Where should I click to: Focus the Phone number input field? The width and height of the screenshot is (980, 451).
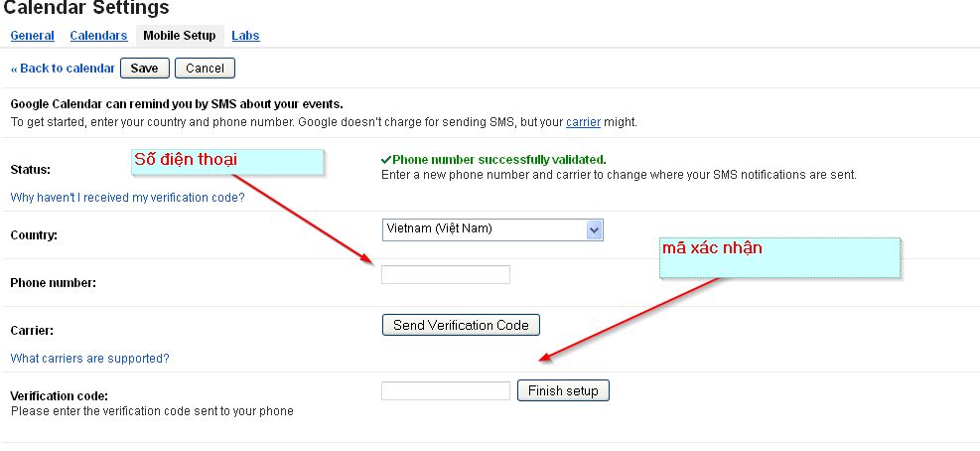pyautogui.click(x=445, y=274)
